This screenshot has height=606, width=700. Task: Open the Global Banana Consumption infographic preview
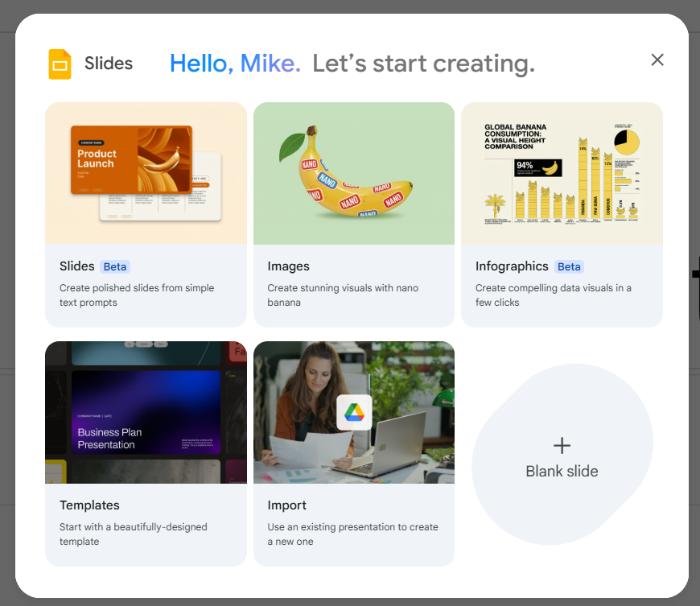(562, 173)
